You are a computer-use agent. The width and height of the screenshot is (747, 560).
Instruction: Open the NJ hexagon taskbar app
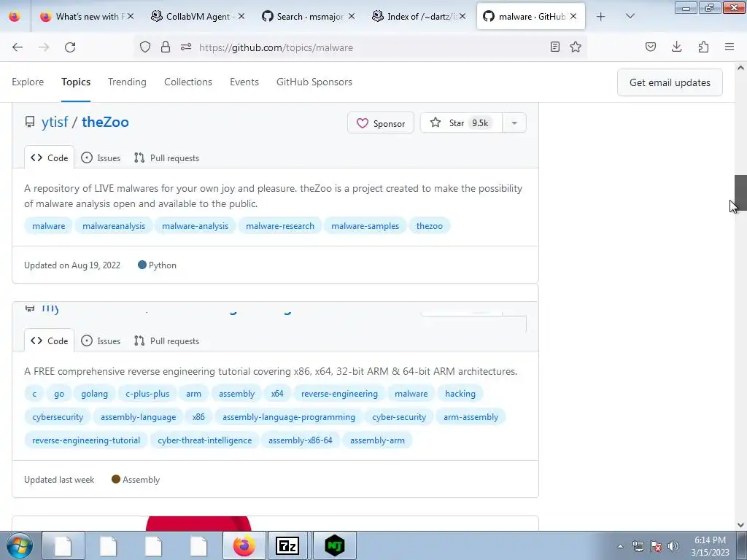point(335,545)
